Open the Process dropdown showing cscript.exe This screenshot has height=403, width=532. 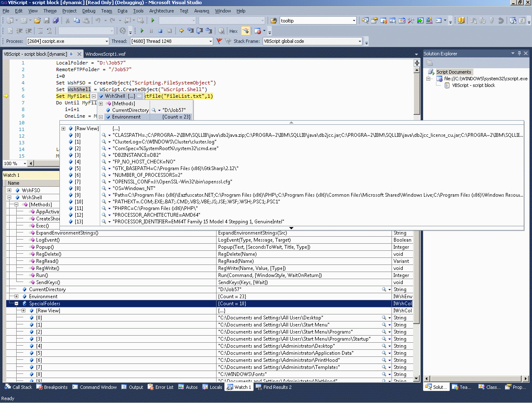[67, 41]
